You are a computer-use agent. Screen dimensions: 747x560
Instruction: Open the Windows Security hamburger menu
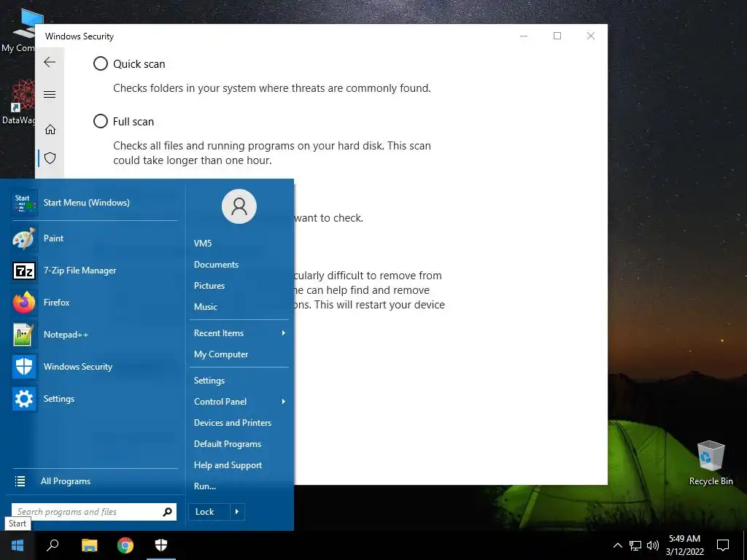pyautogui.click(x=50, y=94)
